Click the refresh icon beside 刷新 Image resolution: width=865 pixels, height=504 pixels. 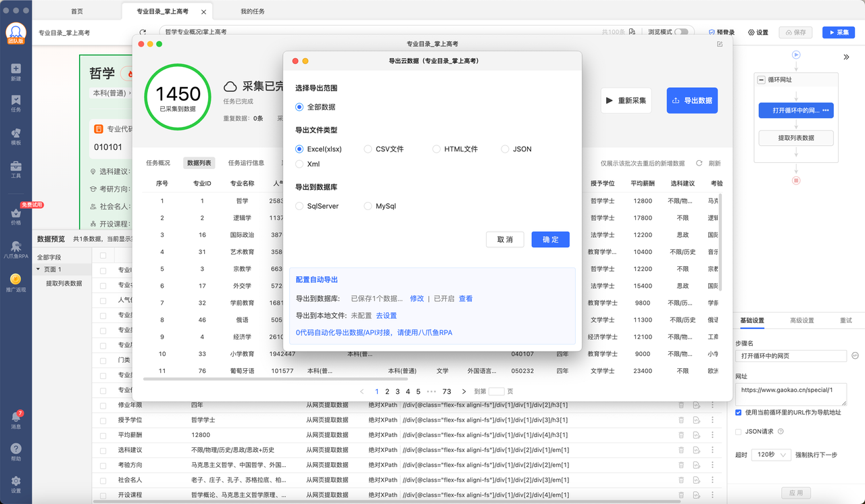[699, 163]
